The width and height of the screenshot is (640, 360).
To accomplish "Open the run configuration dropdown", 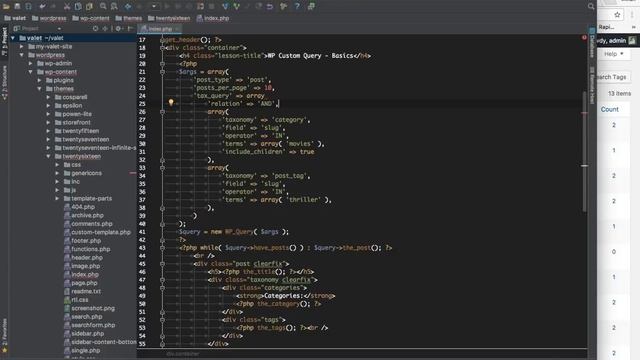I will coord(154,7).
